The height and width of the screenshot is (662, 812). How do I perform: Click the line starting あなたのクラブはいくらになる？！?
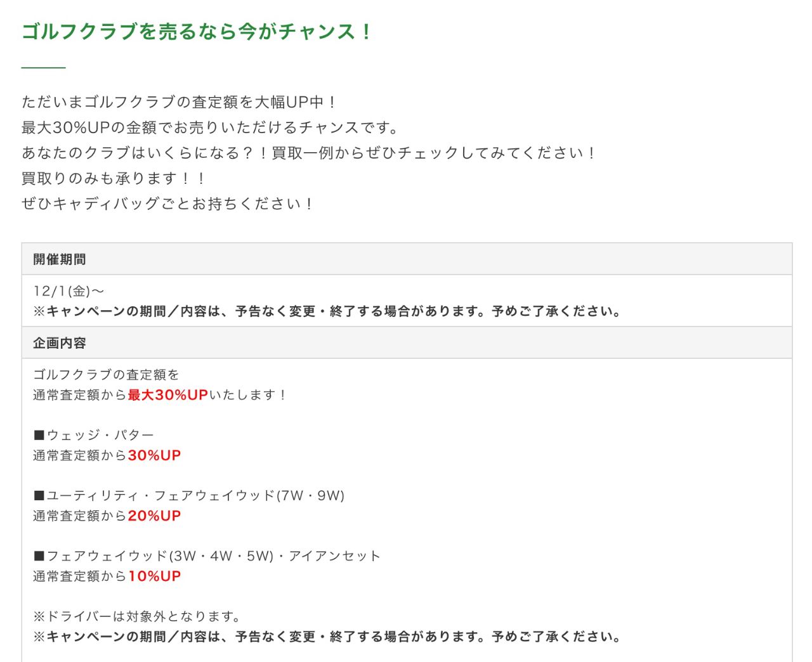(x=309, y=153)
